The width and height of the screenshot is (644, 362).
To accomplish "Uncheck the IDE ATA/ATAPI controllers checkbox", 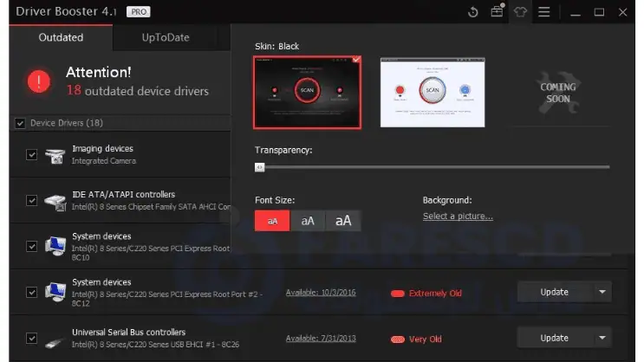I will pyautogui.click(x=31, y=201).
